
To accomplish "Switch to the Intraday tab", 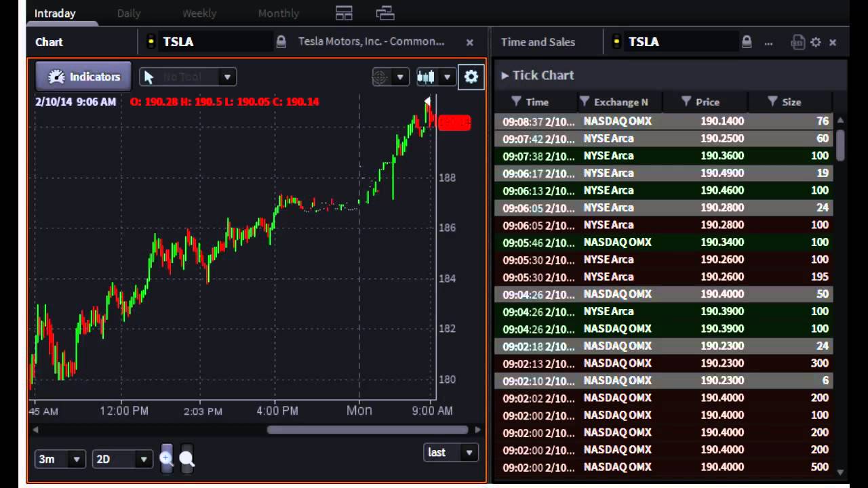I will tap(55, 13).
